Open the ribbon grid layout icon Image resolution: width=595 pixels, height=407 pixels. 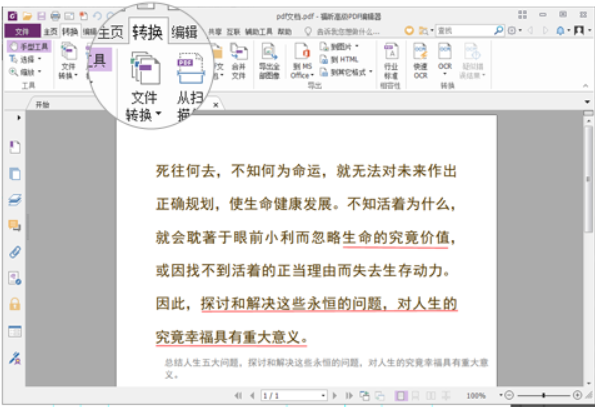click(523, 15)
